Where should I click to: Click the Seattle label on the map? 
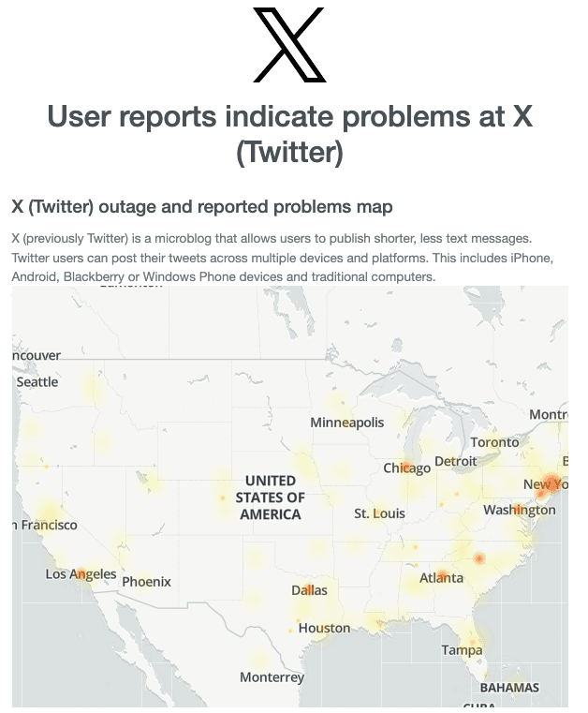pyautogui.click(x=37, y=382)
